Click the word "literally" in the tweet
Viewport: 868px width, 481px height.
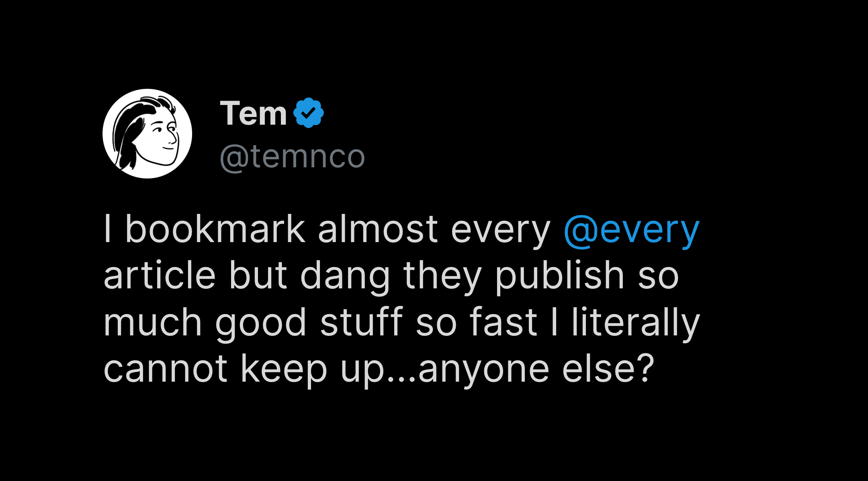pyautogui.click(x=635, y=323)
